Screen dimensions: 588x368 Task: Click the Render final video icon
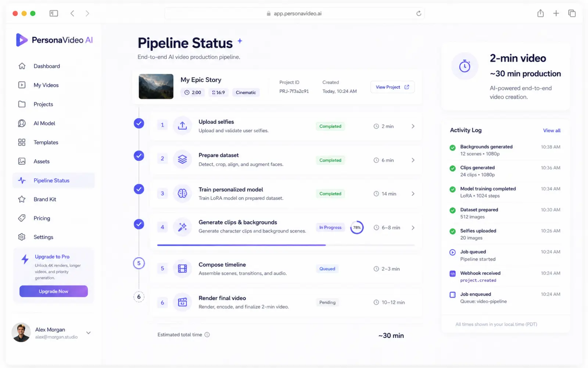coord(182,302)
